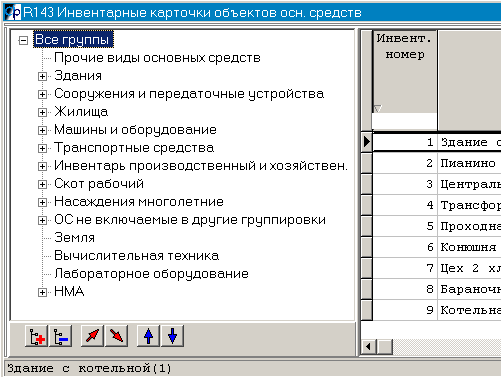Click the filter field under Инвент. номер
501x377 pixels.
coord(404,121)
